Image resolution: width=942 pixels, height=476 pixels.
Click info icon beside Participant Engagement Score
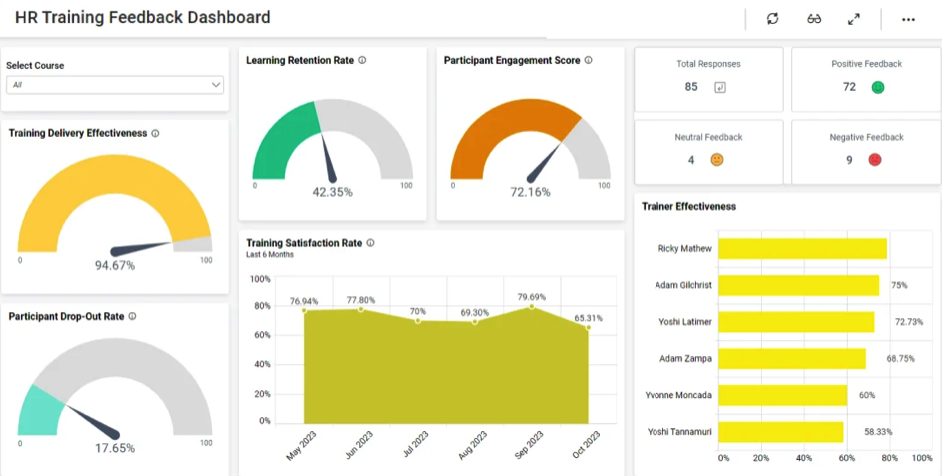[589, 60]
